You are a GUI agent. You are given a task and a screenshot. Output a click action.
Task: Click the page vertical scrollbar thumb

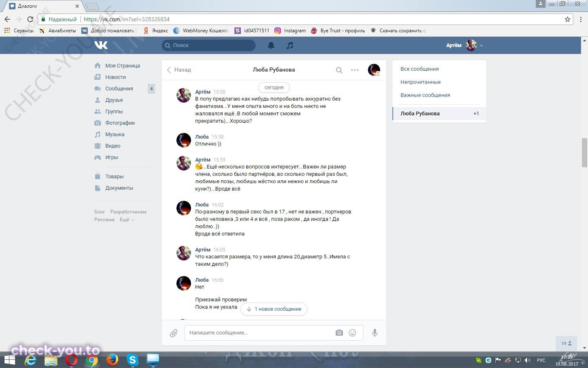pos(584,153)
